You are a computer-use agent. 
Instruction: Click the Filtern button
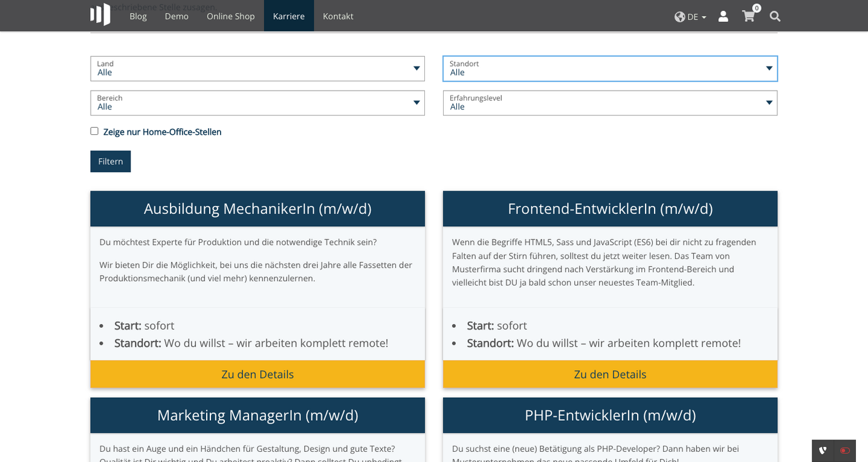click(110, 161)
